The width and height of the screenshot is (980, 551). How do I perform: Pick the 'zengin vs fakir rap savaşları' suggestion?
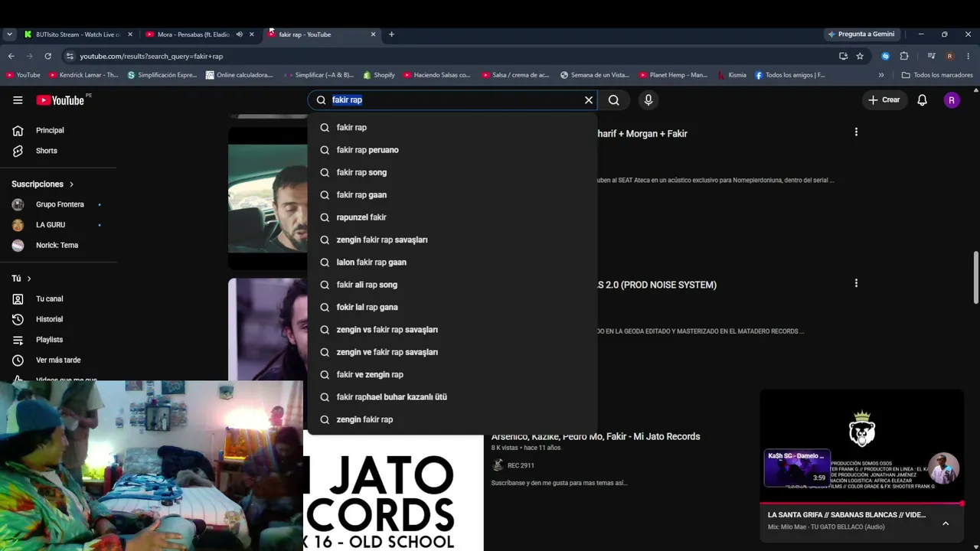click(452, 330)
